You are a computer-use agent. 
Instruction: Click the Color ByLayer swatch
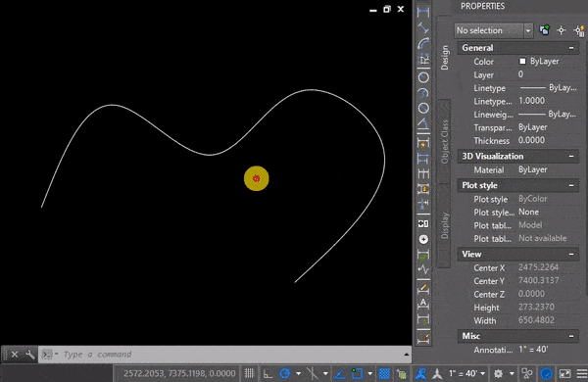(x=522, y=61)
